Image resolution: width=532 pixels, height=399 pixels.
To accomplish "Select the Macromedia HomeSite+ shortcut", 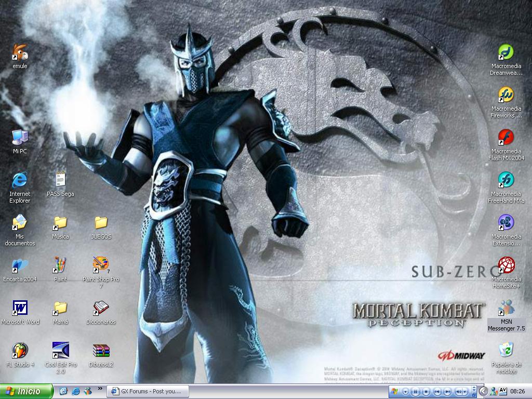I will (x=506, y=272).
